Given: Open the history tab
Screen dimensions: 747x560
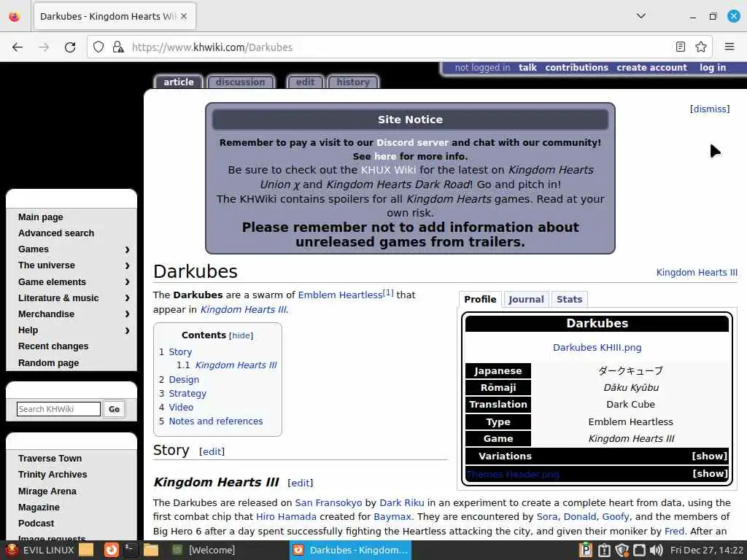Looking at the screenshot, I should (x=353, y=82).
